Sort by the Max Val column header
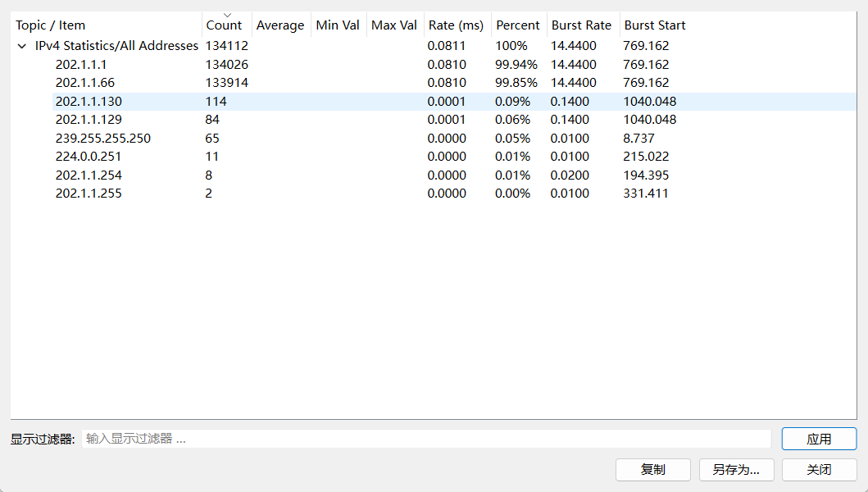The width and height of the screenshot is (868, 492). [395, 25]
